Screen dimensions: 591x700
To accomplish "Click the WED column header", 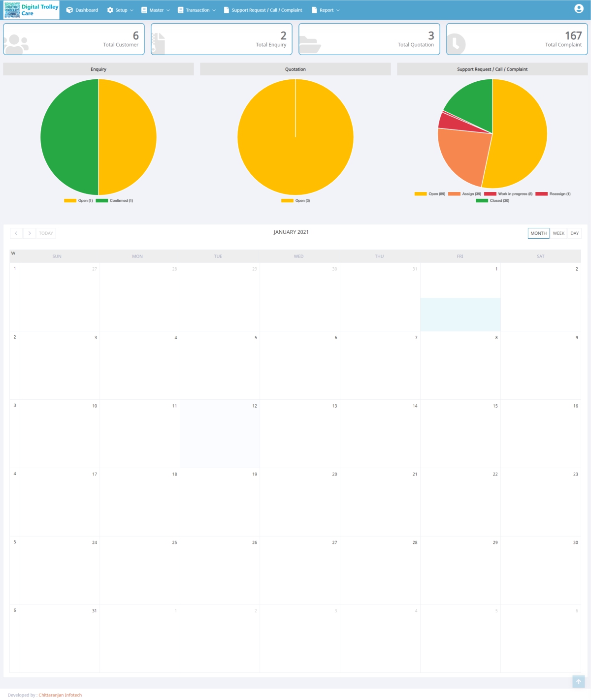I will pos(299,256).
